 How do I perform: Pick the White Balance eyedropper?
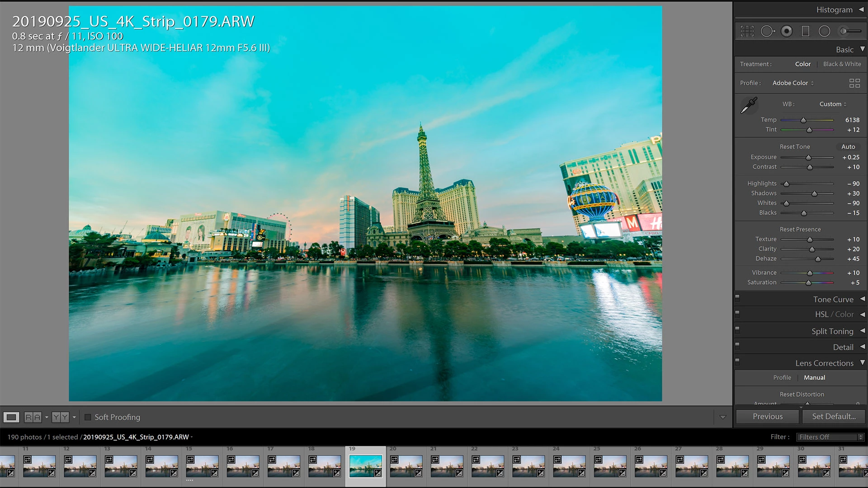[749, 105]
